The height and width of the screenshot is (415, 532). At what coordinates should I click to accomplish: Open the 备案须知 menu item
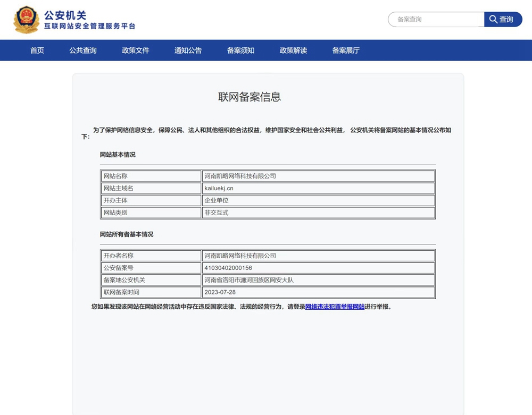click(x=240, y=50)
